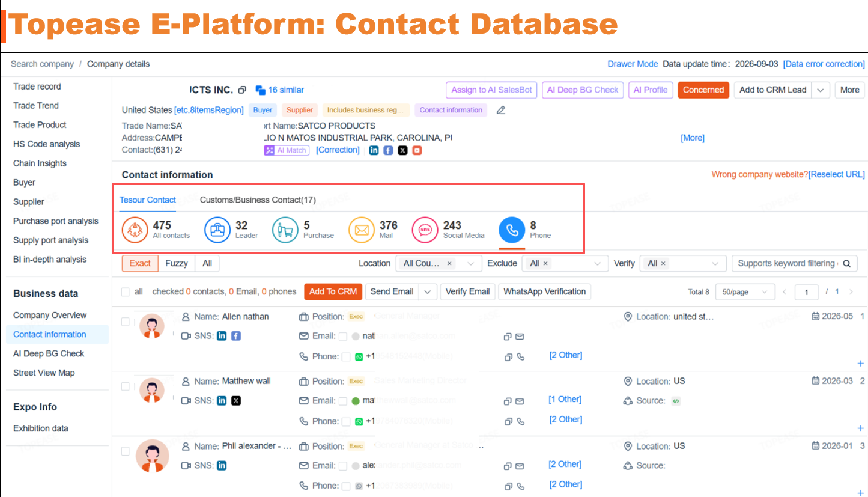The image size is (868, 497).
Task: Click Matthew wall's source code icon
Action: [676, 401]
